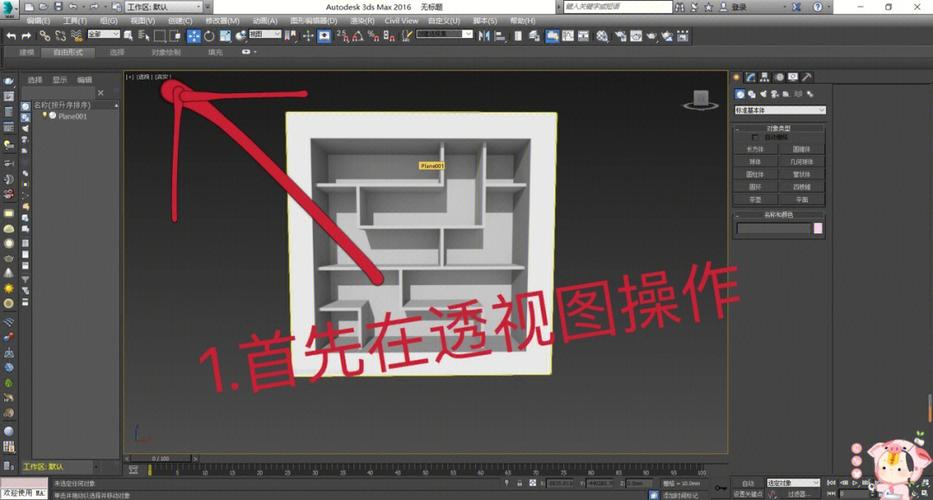The width and height of the screenshot is (933, 500).
Task: Click the Plane primitive button
Action: [x=801, y=199]
